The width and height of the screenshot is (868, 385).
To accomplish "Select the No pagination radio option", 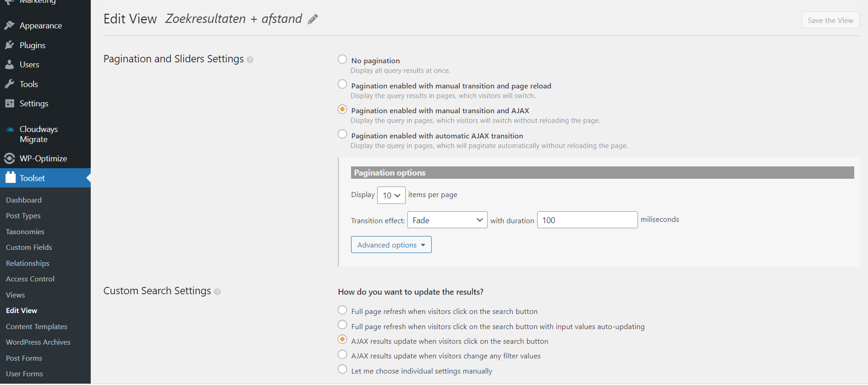I will coord(342,60).
